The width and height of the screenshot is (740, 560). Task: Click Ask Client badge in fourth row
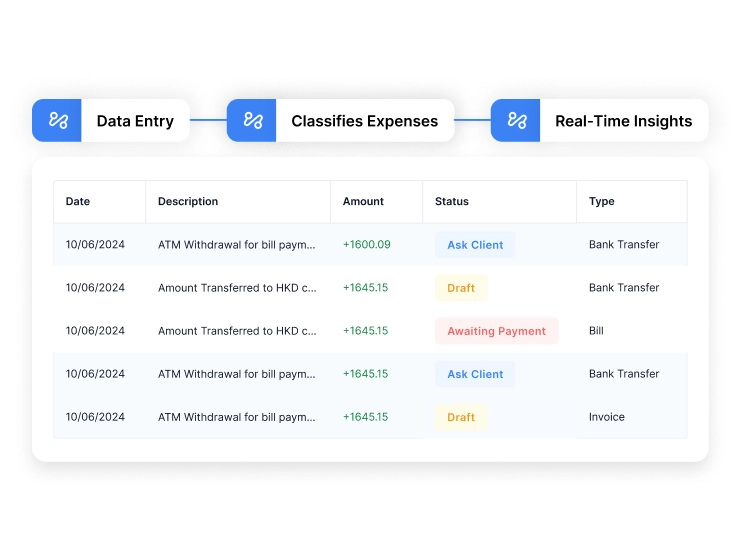tap(475, 374)
